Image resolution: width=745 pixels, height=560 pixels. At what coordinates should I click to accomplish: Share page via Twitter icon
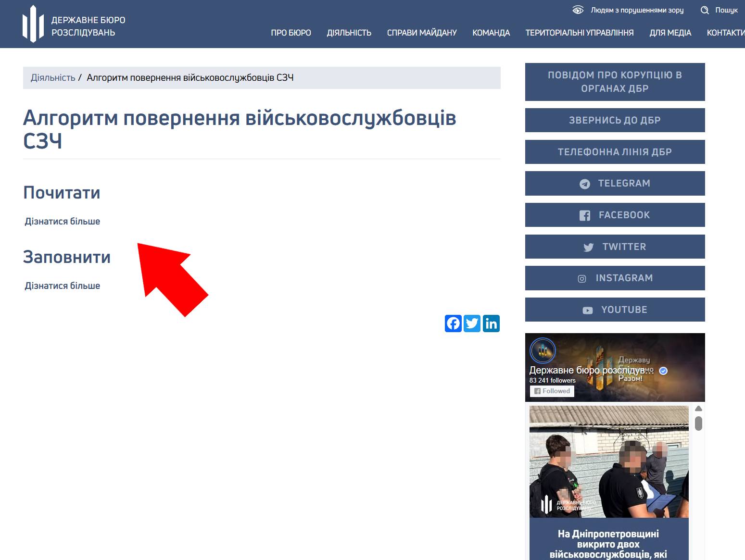472,324
